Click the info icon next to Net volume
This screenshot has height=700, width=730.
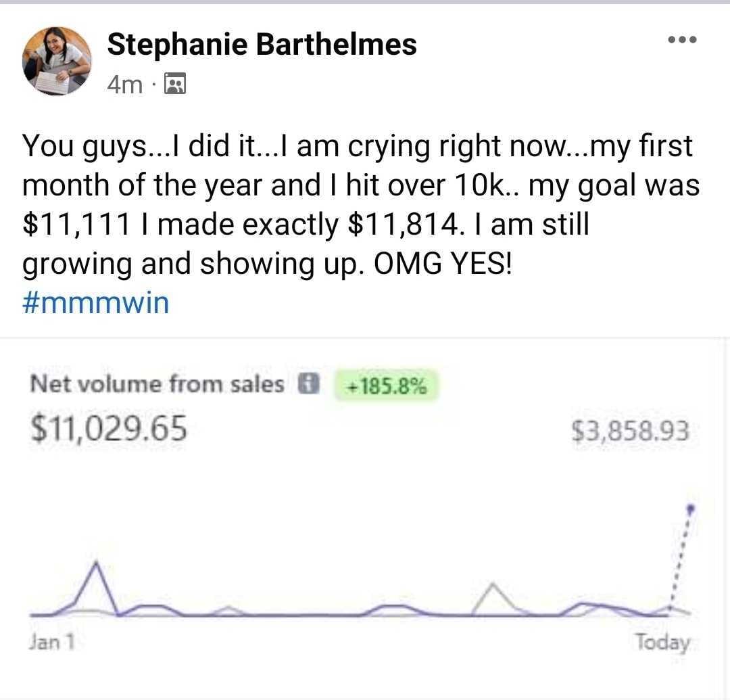(308, 383)
